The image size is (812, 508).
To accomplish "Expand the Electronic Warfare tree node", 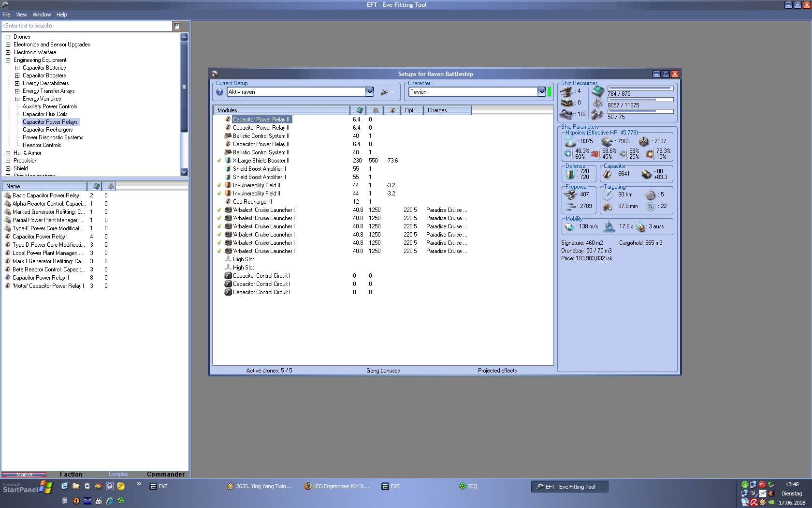I will coord(8,52).
